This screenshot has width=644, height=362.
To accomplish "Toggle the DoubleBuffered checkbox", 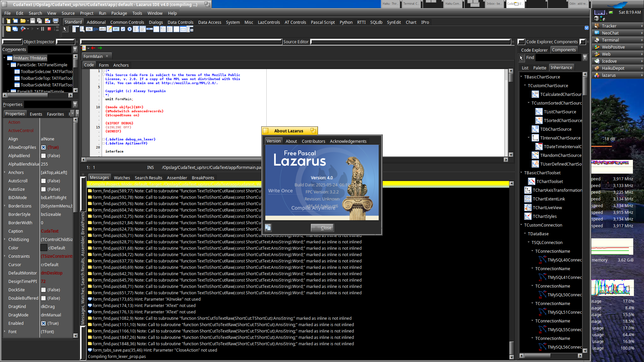I will (43, 298).
